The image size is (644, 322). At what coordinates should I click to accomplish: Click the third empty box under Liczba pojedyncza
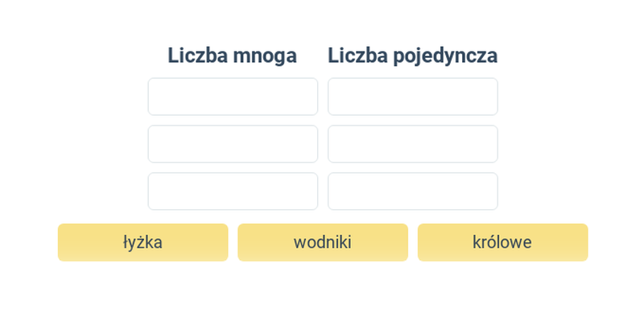tap(413, 191)
